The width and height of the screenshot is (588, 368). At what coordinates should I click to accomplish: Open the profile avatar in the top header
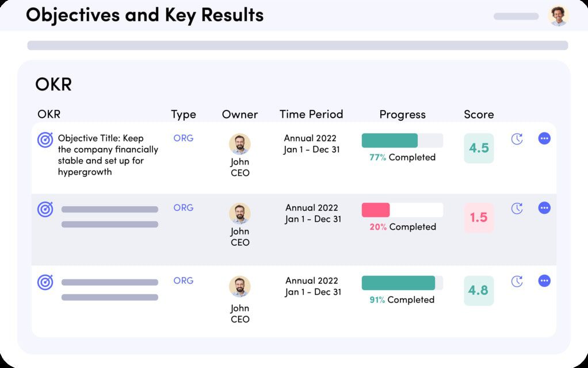(558, 16)
